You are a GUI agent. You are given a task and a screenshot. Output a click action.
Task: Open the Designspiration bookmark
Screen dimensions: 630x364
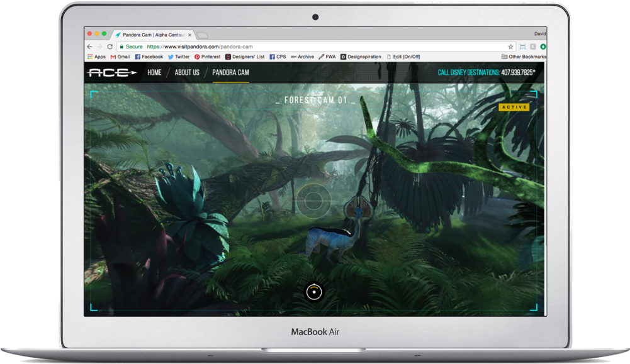coord(361,57)
